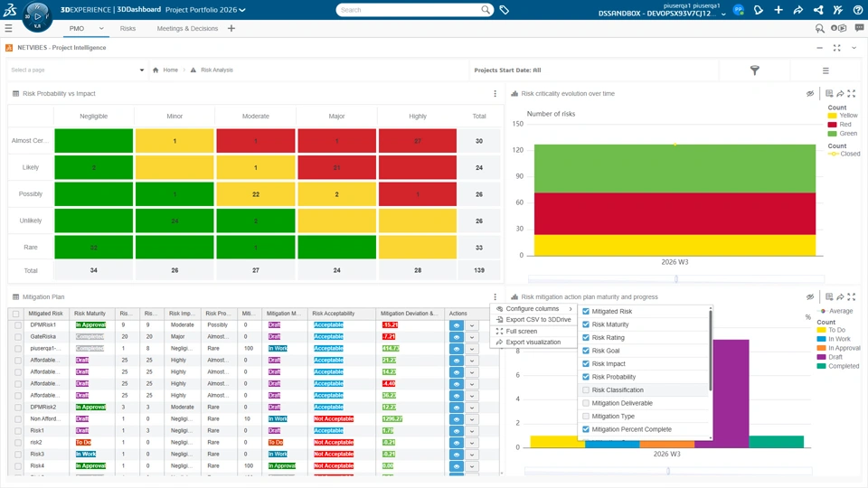Adjust the Risk criticality timeline slider

pyautogui.click(x=676, y=279)
